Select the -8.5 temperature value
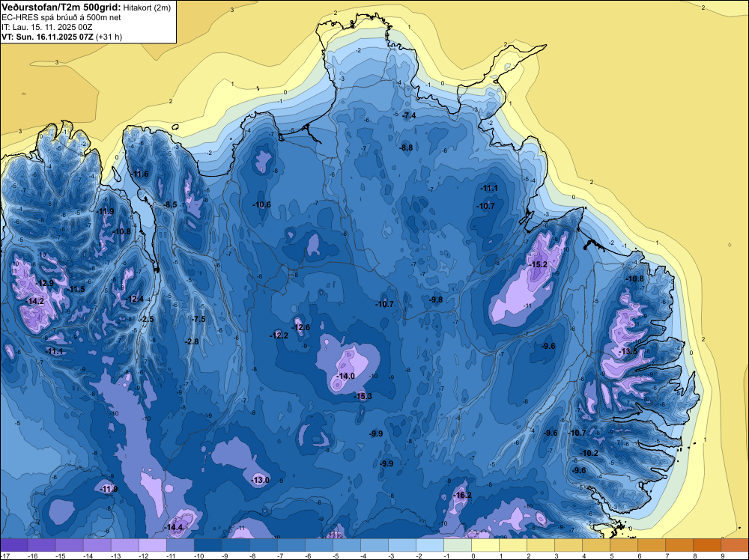Screen dimensions: 749x560 (170, 205)
